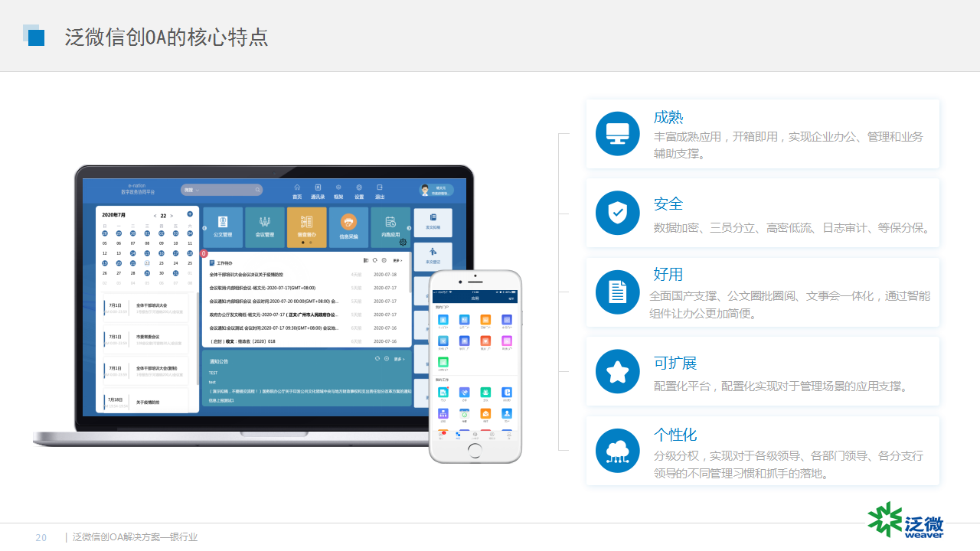Screen dimensions: 980x551
Task: Open task 政府办公厅发文稿纸-杨文元
Action: 274,315
